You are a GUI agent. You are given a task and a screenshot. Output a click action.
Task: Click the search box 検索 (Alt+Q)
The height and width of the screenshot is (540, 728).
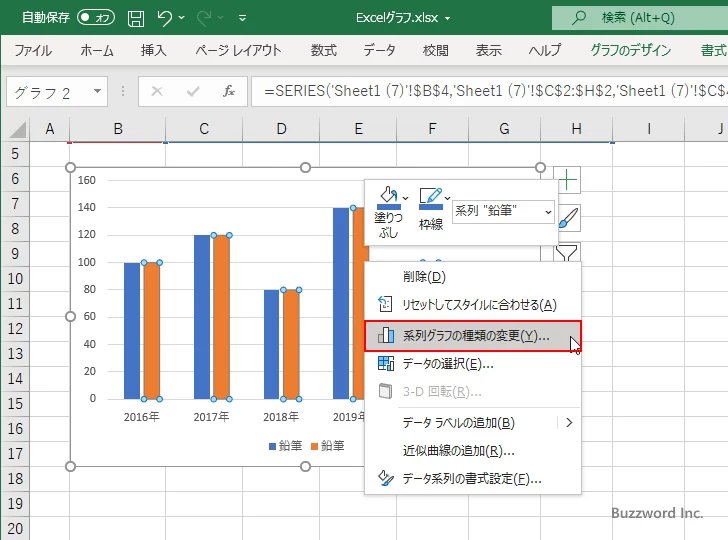pyautogui.click(x=640, y=18)
